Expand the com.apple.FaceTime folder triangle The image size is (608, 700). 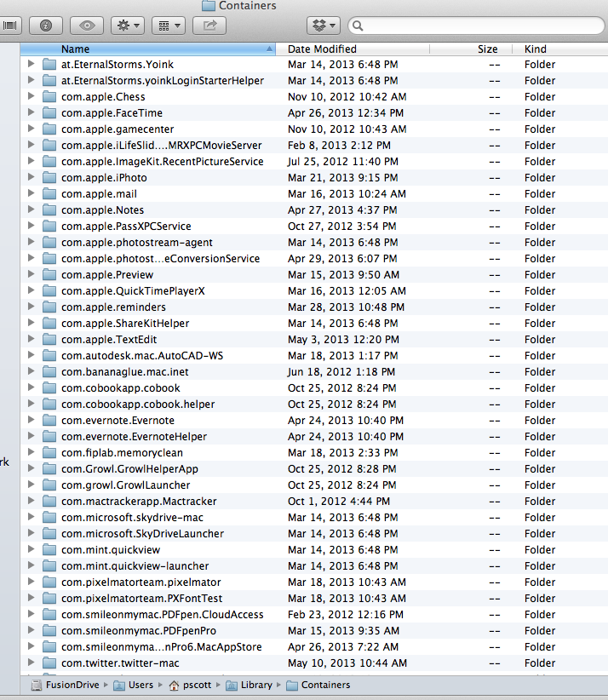pyautogui.click(x=31, y=112)
